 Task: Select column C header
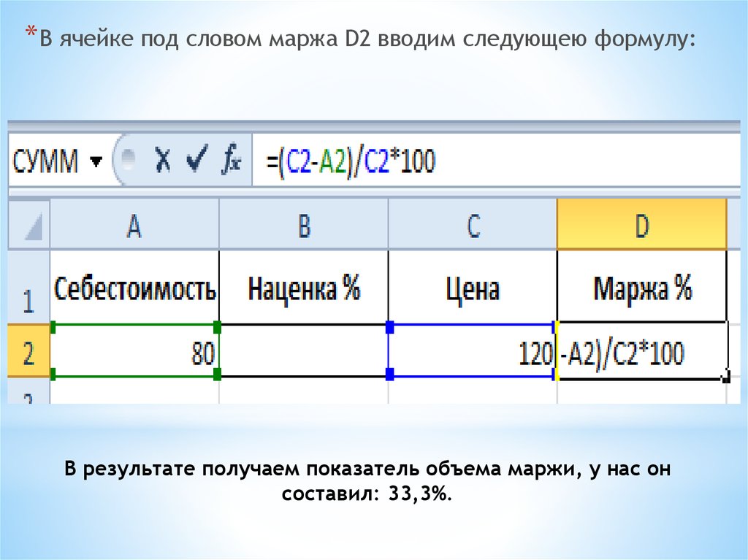coord(473,225)
